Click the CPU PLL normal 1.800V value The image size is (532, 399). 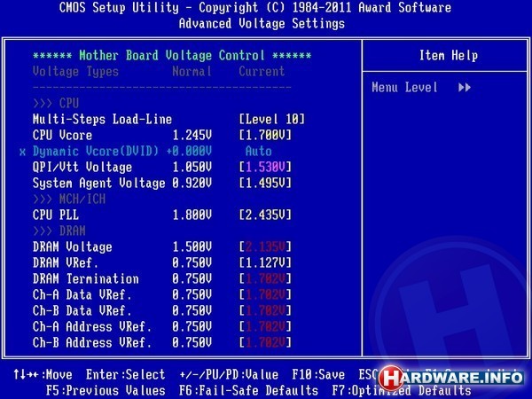[x=192, y=215]
